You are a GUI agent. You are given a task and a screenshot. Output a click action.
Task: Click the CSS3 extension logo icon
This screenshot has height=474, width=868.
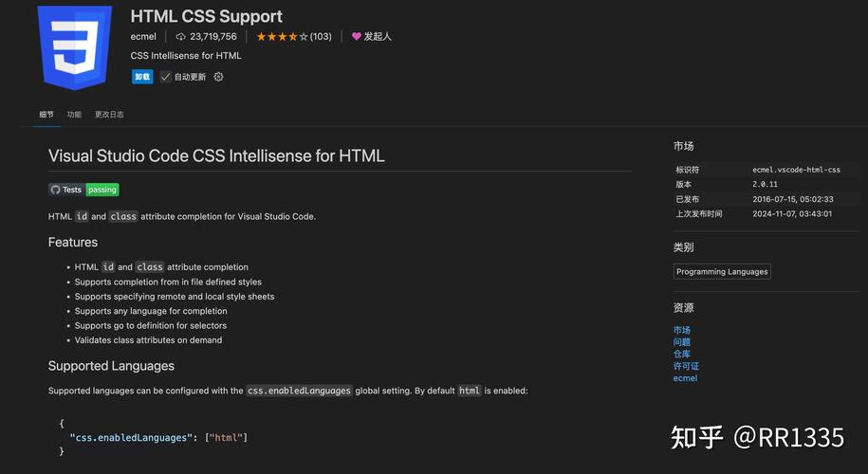pos(75,47)
